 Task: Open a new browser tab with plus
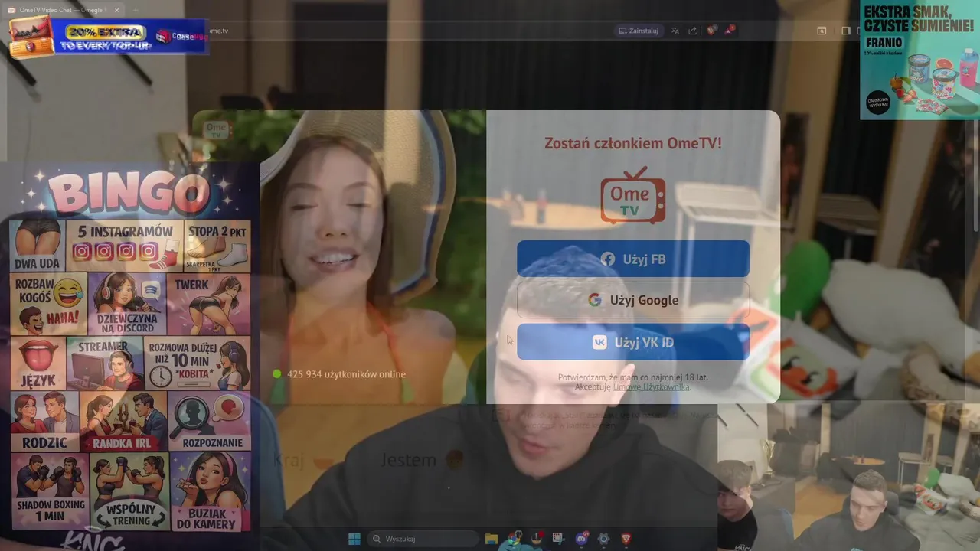[x=136, y=10]
